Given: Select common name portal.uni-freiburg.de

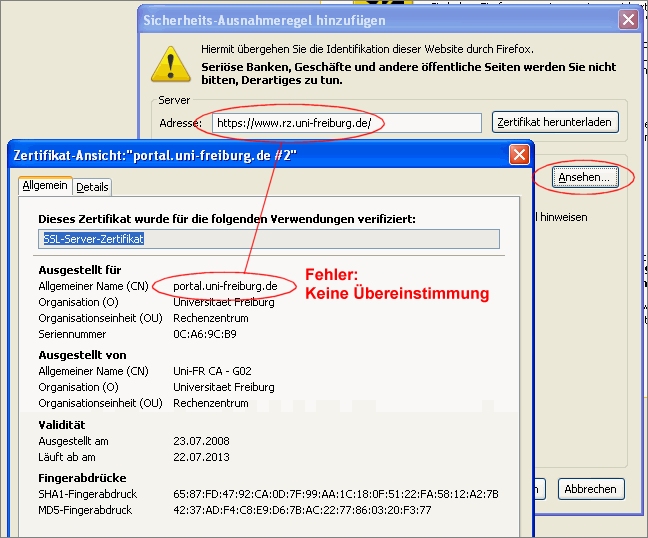Looking at the screenshot, I should [x=225, y=286].
